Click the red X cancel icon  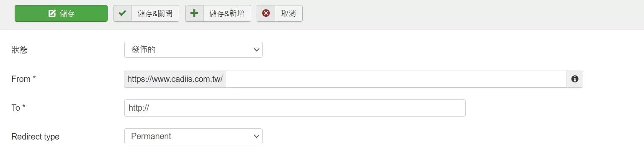click(266, 13)
